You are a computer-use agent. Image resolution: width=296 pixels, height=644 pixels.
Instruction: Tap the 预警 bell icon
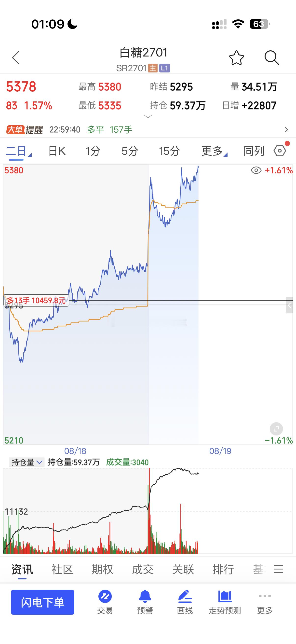click(145, 597)
